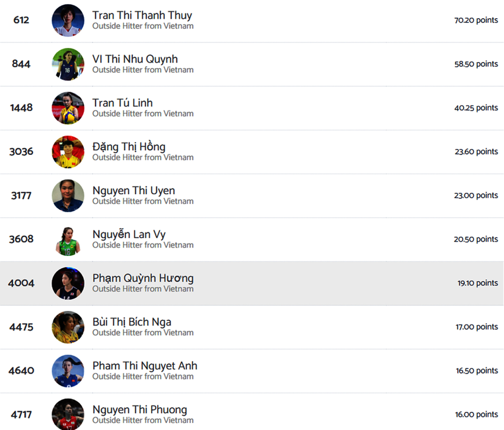
Task: Click Bùi Thị Bích Nga's name
Action: click(132, 321)
